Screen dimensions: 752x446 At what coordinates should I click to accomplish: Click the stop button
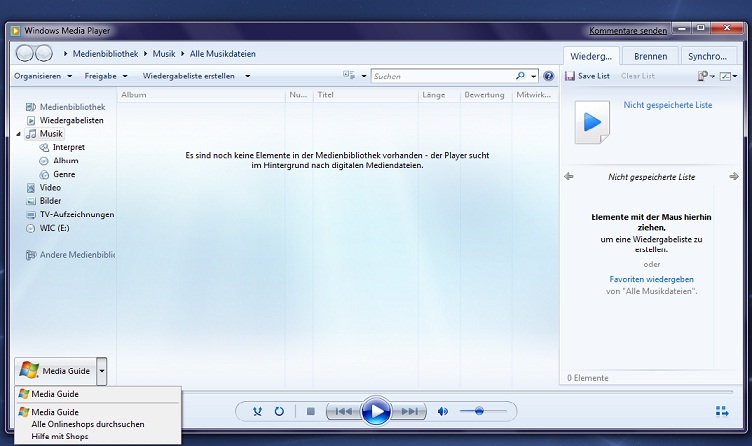(x=311, y=411)
